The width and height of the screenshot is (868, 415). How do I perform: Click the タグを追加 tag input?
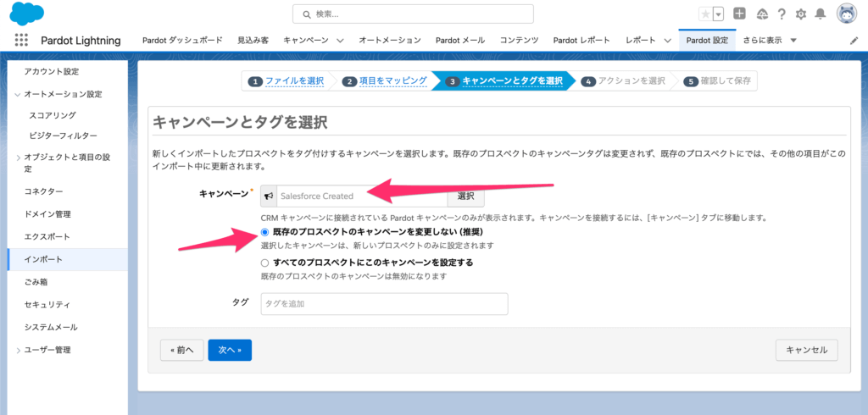click(384, 304)
